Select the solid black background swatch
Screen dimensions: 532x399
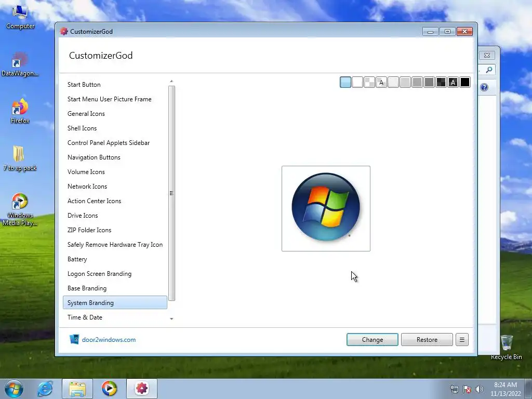[x=465, y=82]
